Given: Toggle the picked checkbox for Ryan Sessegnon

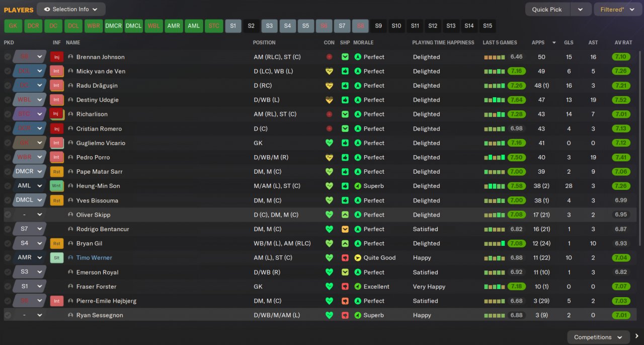Looking at the screenshot, I should pyautogui.click(x=8, y=315).
